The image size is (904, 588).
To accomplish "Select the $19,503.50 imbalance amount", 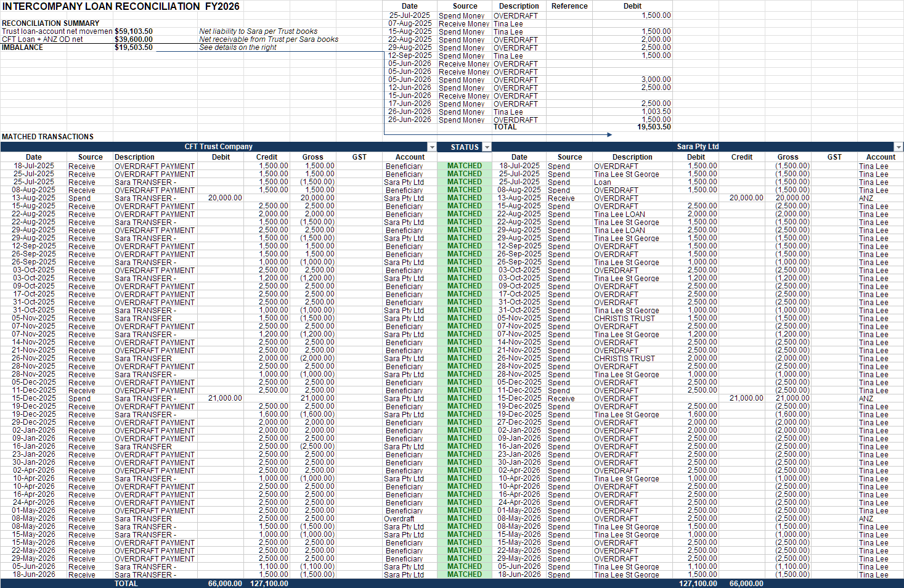I will tap(134, 47).
